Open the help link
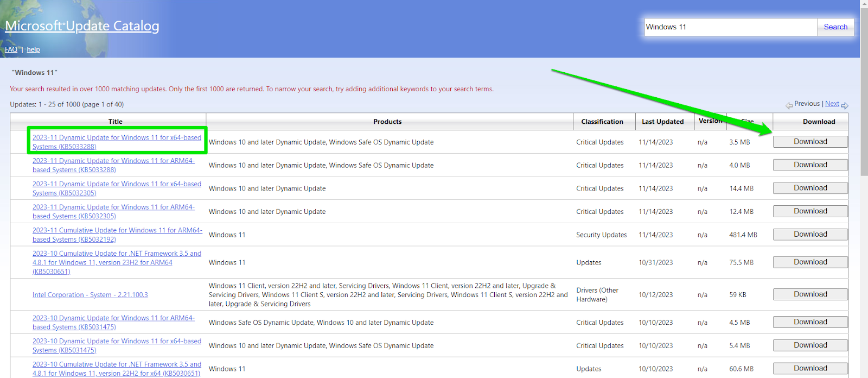The width and height of the screenshot is (868, 378). tap(33, 49)
